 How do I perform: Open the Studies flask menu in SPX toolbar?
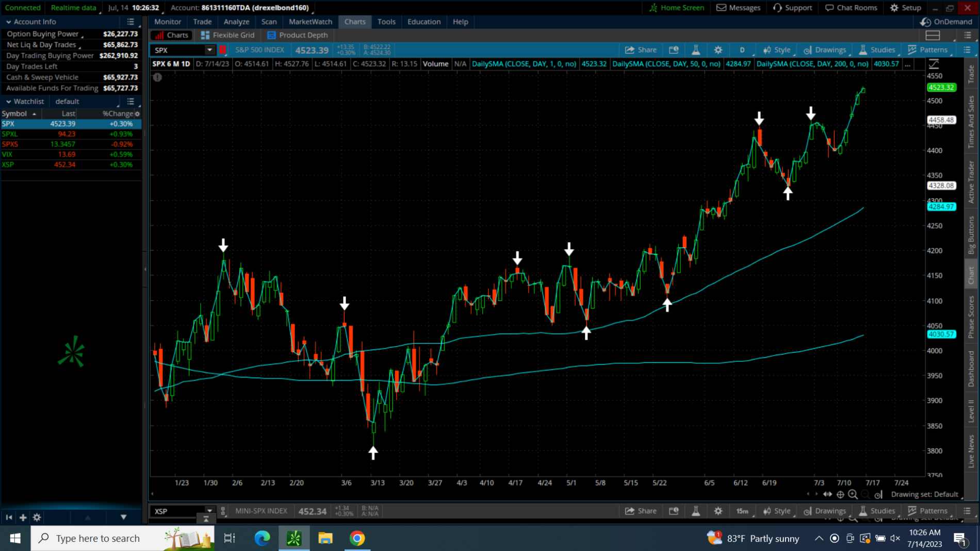(x=877, y=50)
